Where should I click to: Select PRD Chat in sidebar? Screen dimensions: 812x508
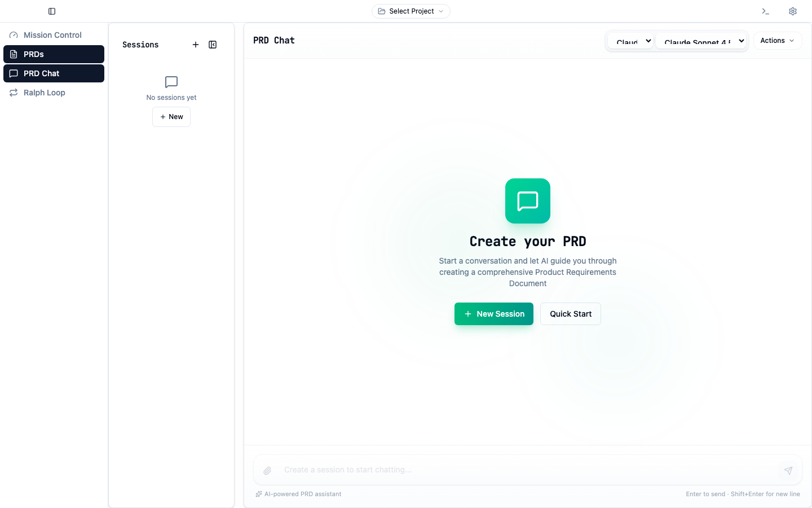(x=54, y=73)
